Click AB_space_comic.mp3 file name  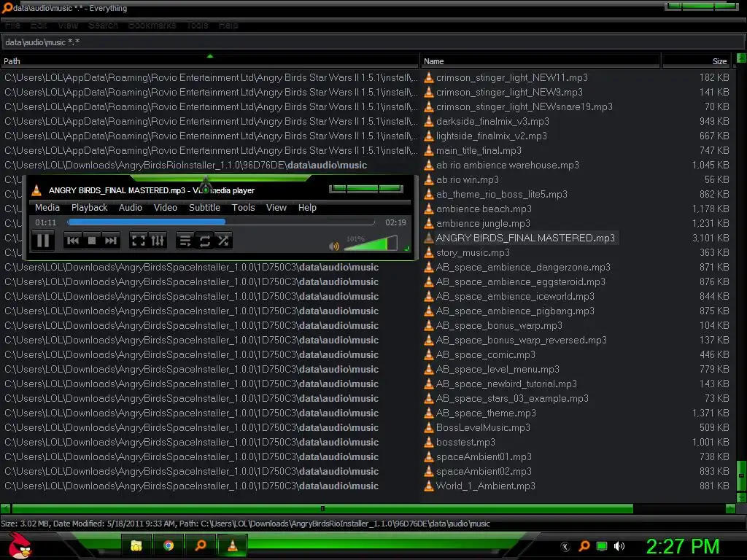click(x=485, y=355)
